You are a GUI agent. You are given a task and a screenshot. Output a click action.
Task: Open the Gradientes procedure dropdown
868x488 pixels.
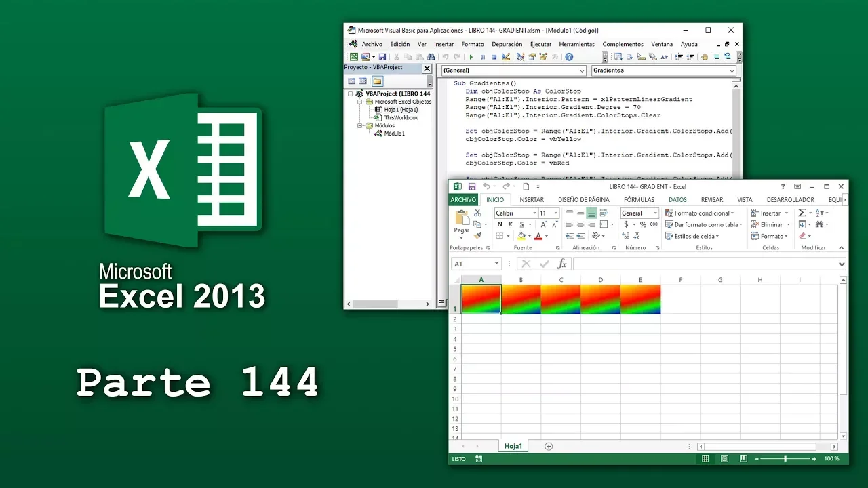coord(732,70)
